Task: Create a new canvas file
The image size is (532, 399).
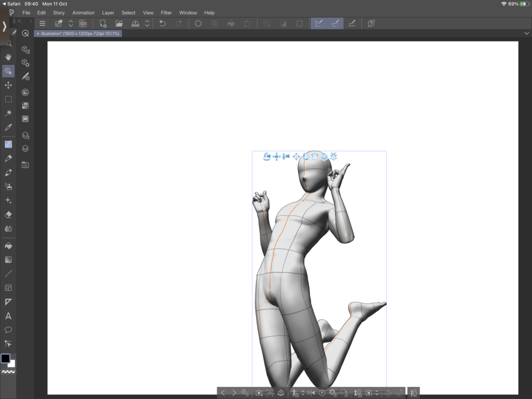Action: (103, 23)
